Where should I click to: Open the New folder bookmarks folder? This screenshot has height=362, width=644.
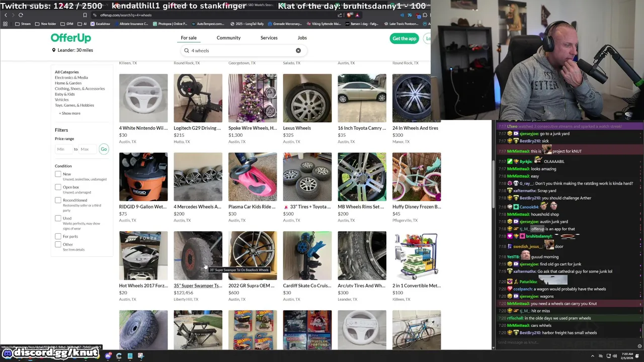tap(46, 24)
